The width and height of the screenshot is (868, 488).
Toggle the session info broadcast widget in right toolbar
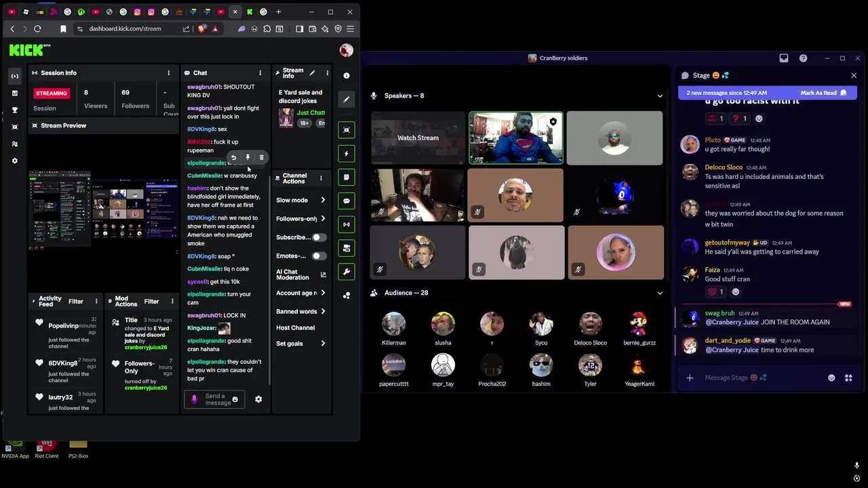coord(347,224)
